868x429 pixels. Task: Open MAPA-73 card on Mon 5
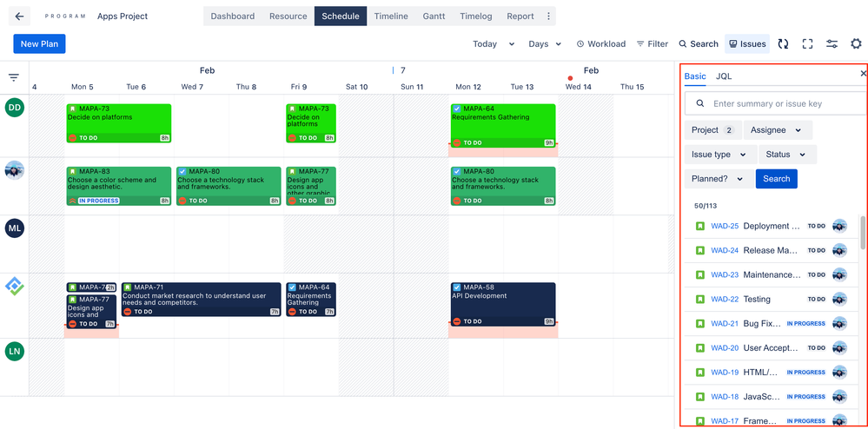pyautogui.click(x=118, y=123)
